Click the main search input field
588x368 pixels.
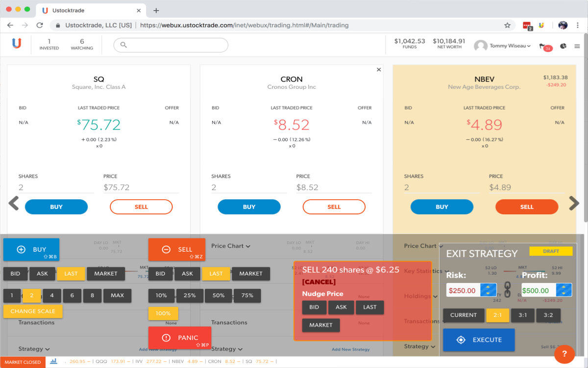171,45
